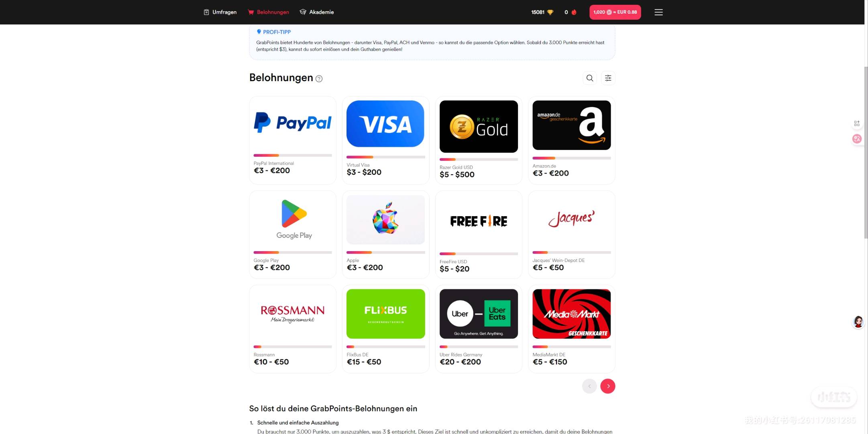This screenshot has height=434, width=868.
Task: Select the PayPal International reward card
Action: point(293,140)
